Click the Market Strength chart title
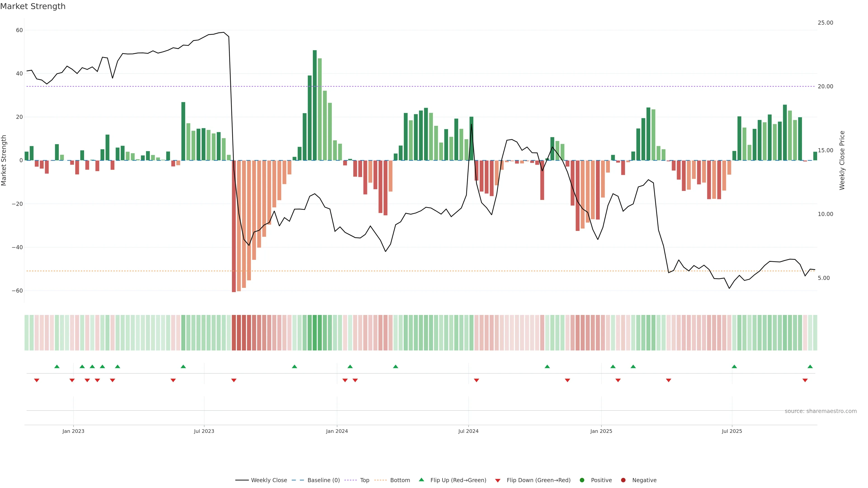This screenshot has height=488, width=868. pos(33,6)
